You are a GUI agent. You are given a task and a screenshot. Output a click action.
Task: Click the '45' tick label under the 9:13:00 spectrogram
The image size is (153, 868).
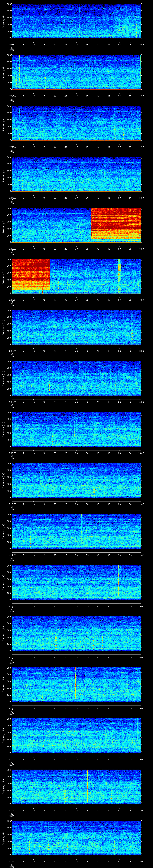tap(109, 657)
